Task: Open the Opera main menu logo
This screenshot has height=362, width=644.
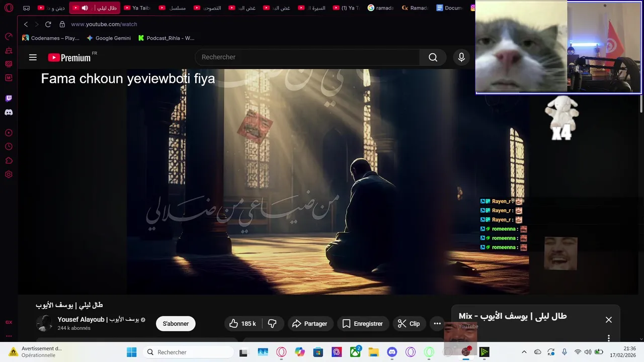Action: coord(9,8)
